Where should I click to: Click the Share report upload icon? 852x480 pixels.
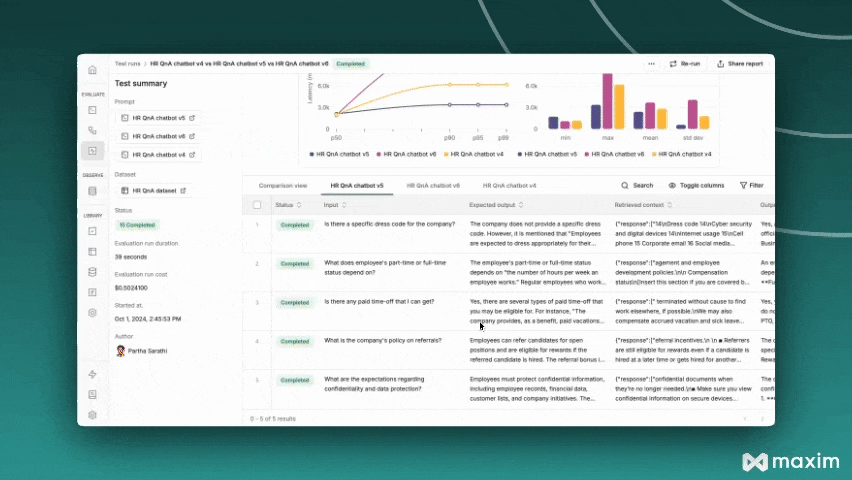click(x=721, y=64)
